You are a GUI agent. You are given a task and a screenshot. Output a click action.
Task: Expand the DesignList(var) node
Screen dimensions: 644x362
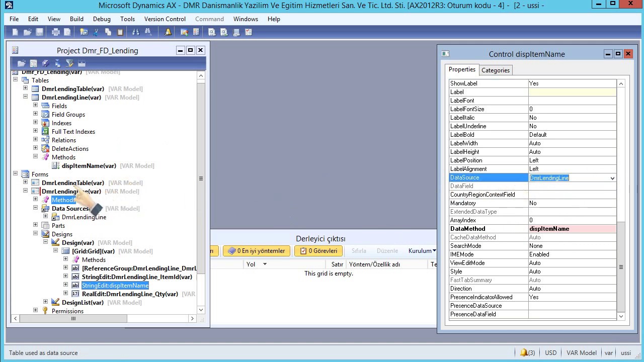[x=45, y=302]
